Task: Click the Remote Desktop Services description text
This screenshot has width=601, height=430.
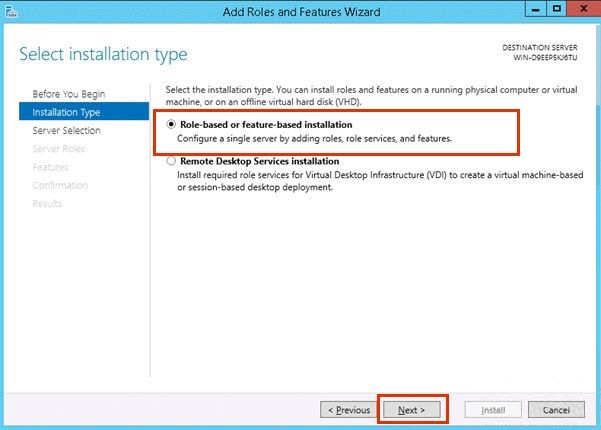Action: (x=380, y=181)
